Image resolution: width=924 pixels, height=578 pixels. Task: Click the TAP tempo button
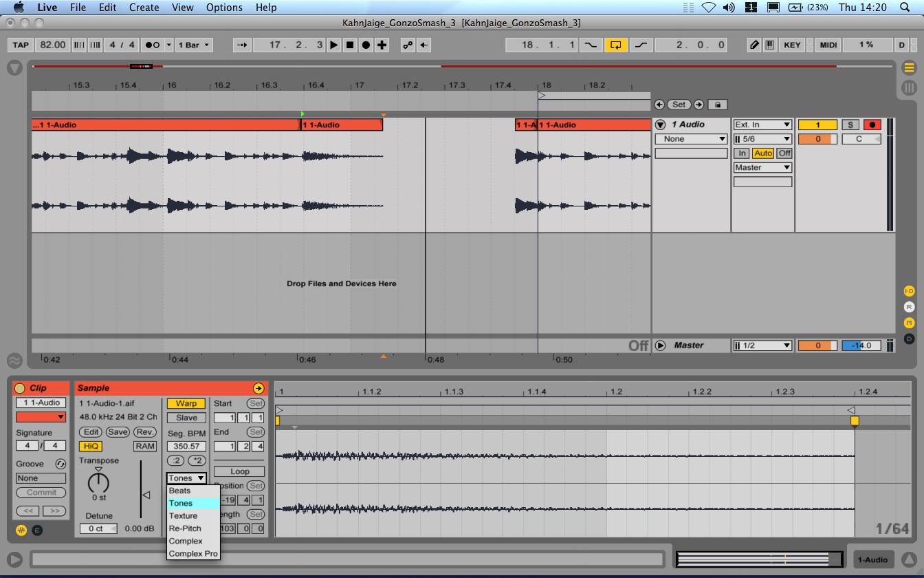tap(21, 45)
